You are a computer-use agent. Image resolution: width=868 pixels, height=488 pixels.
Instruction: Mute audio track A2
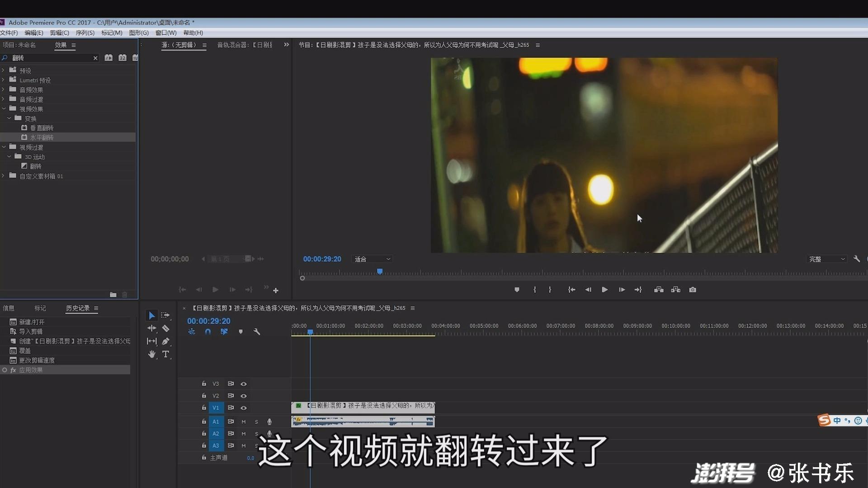[244, 434]
